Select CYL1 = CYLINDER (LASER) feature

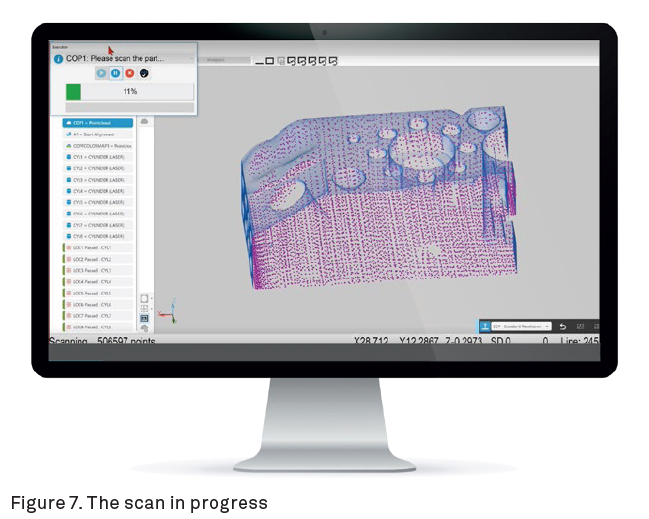pos(98,157)
